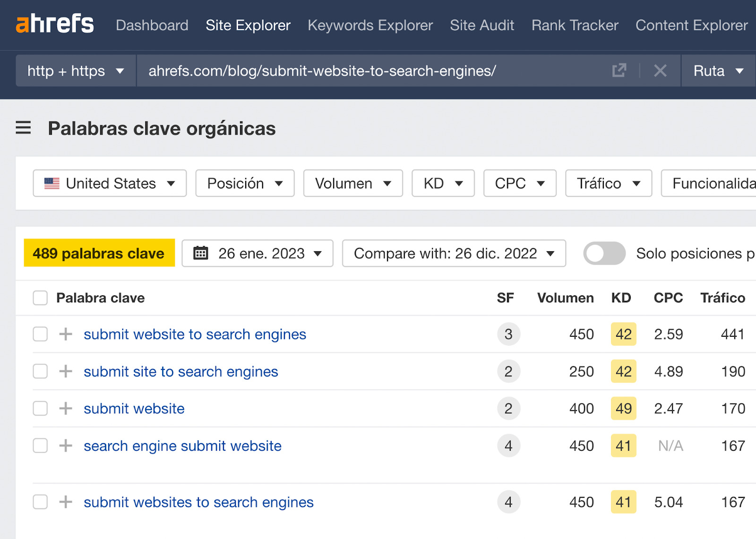The width and height of the screenshot is (756, 539).
Task: Expand the 'search engine submit website' row
Action: tap(66, 445)
